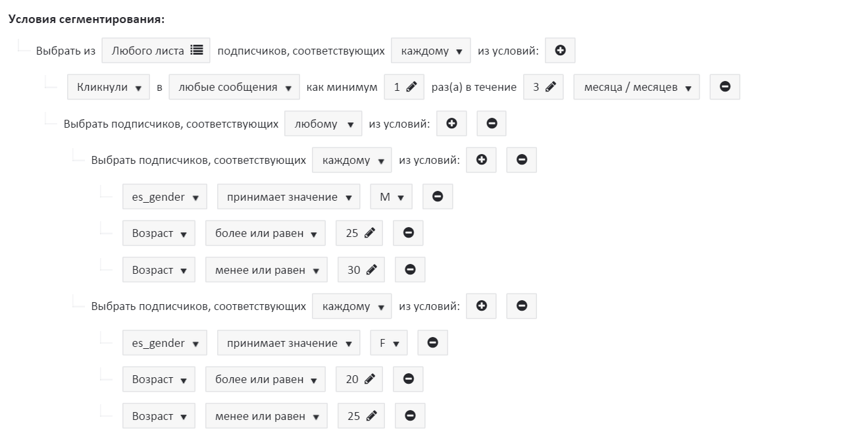868x443 pixels.
Task: Remove the es_gender equals F condition
Action: tap(432, 343)
